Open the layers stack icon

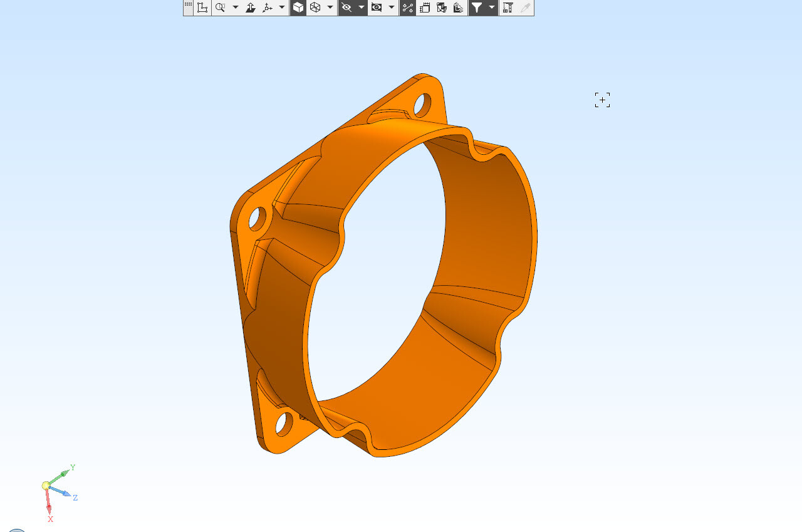pos(459,8)
